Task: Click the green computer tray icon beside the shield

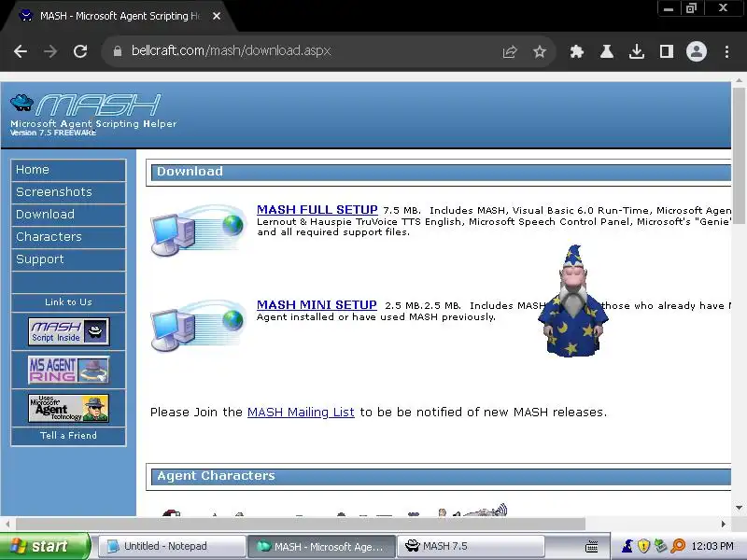Action: pos(660,546)
